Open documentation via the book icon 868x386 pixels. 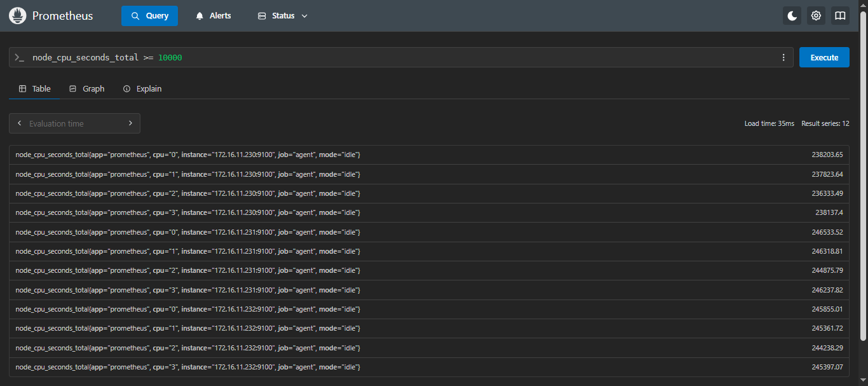click(x=840, y=16)
